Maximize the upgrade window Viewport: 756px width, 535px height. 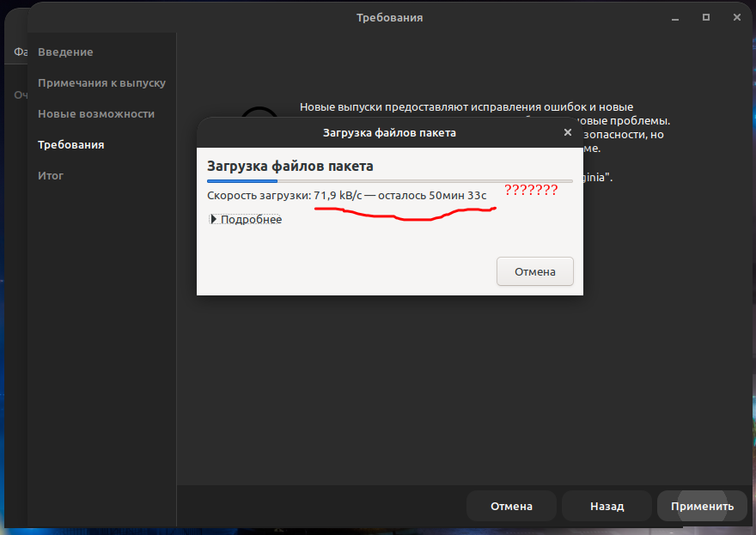[707, 17]
